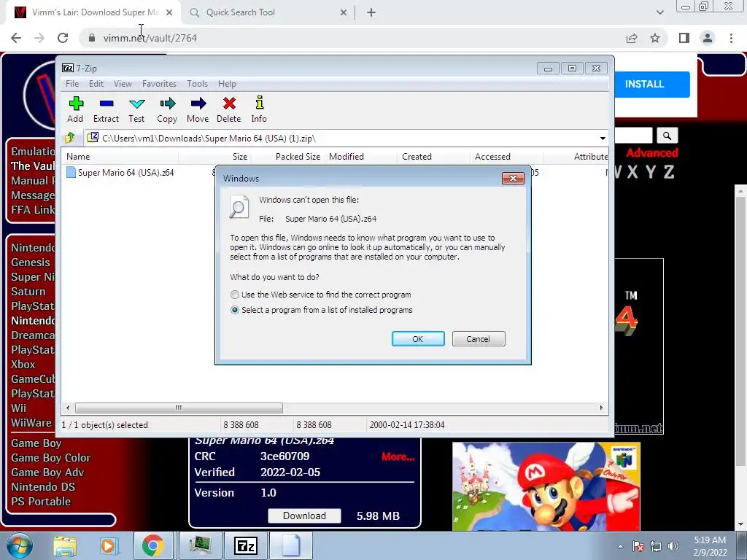
Task: Click the 7-Zip scrollbar left arrow
Action: pos(68,408)
